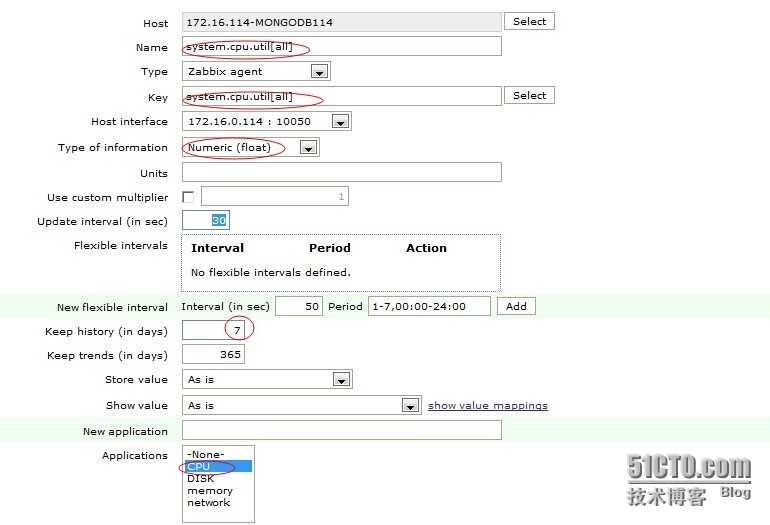
Task: Click the custom multiplier value field
Action: 275,196
